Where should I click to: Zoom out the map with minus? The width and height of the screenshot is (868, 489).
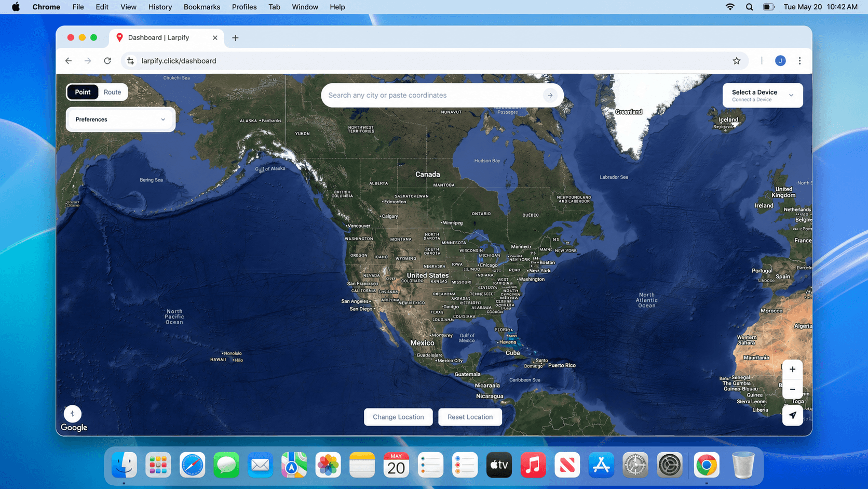pos(792,389)
